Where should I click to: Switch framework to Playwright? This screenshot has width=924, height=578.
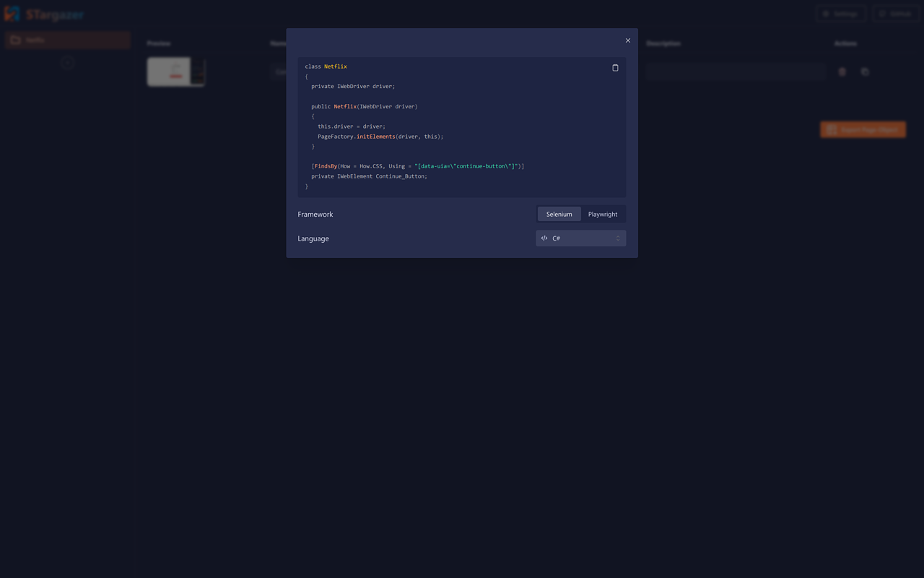click(603, 215)
